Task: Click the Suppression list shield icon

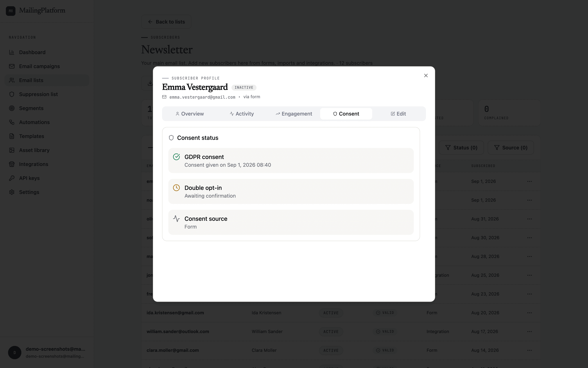Action: coord(12,94)
